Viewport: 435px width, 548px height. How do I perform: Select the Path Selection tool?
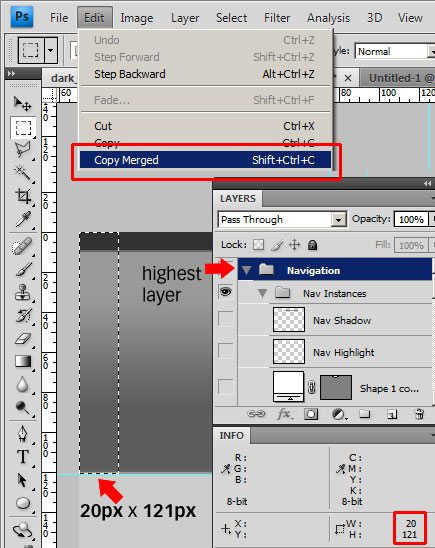[x=22, y=480]
